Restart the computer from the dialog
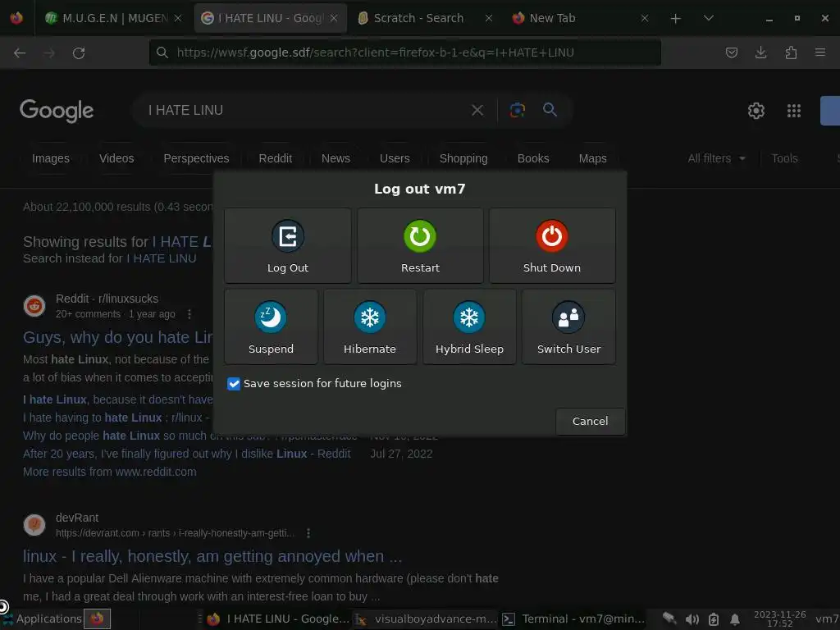This screenshot has width=840, height=630. pyautogui.click(x=420, y=246)
